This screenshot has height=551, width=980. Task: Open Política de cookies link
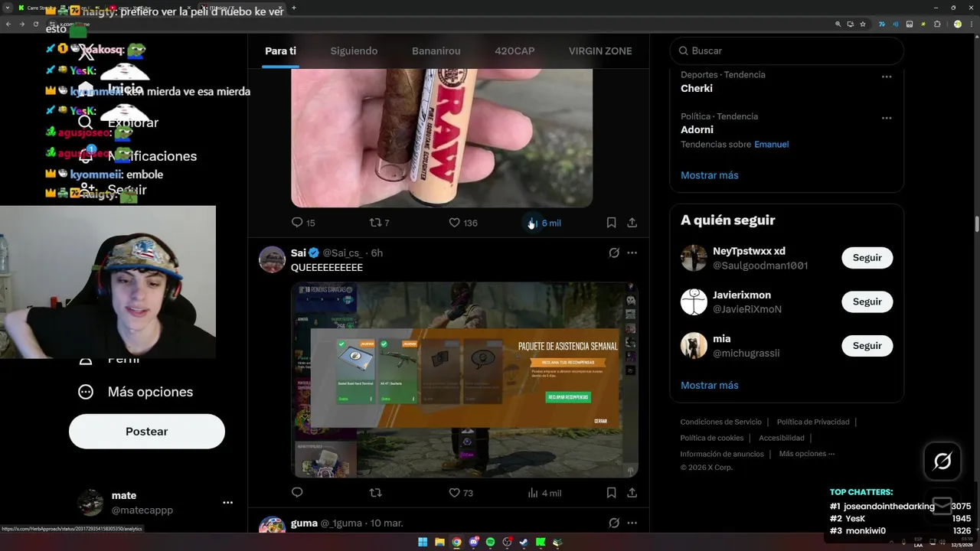[712, 438]
